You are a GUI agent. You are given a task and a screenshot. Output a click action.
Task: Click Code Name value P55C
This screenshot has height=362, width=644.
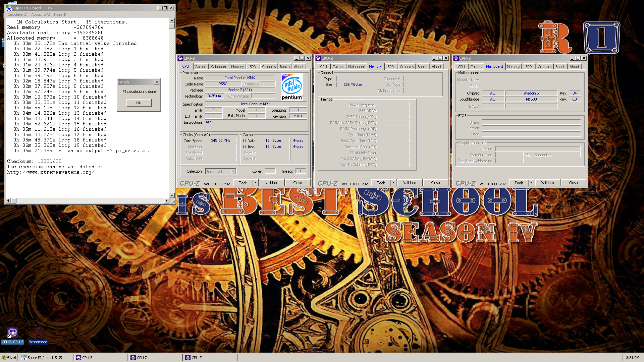pyautogui.click(x=223, y=84)
